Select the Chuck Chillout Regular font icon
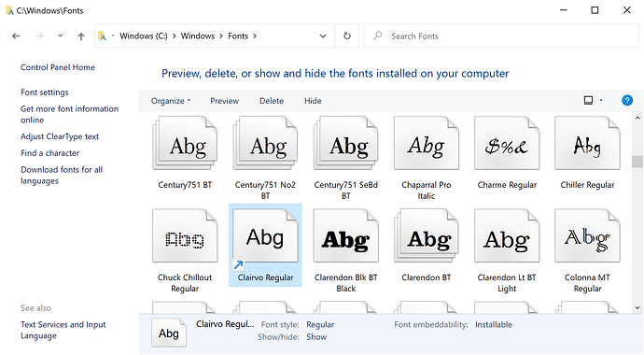This screenshot has height=355, width=644. 185,235
